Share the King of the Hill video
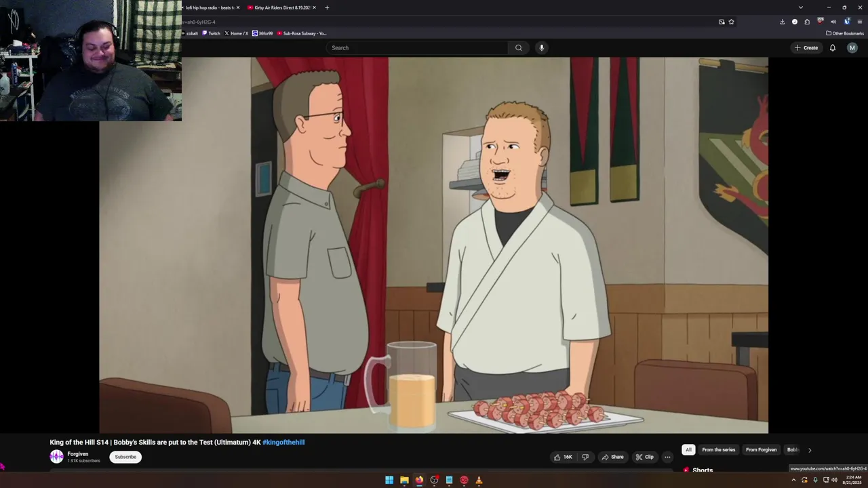Screen dimensions: 868x488 (613, 457)
